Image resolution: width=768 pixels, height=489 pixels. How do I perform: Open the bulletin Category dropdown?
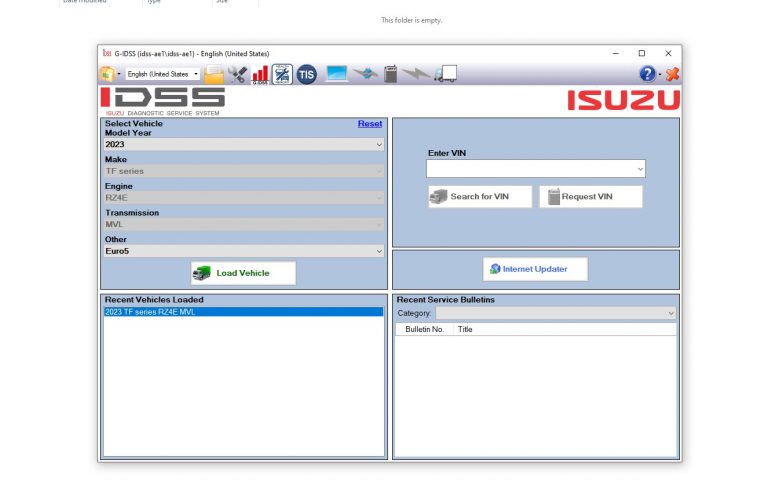(x=556, y=313)
